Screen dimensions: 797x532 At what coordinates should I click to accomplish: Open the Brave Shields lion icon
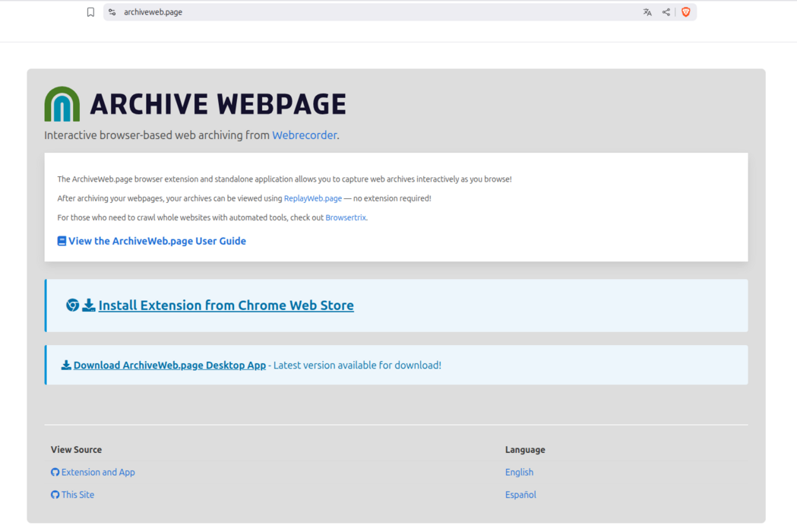(x=685, y=12)
